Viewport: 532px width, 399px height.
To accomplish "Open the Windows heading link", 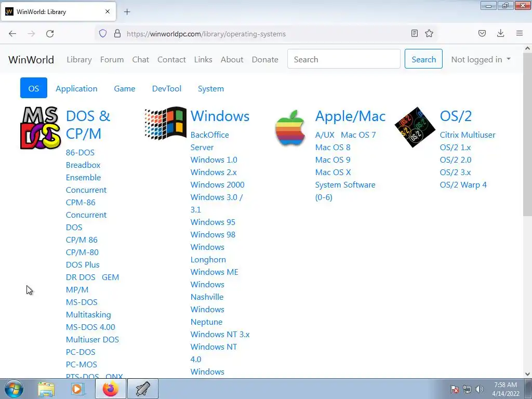I will click(x=220, y=116).
